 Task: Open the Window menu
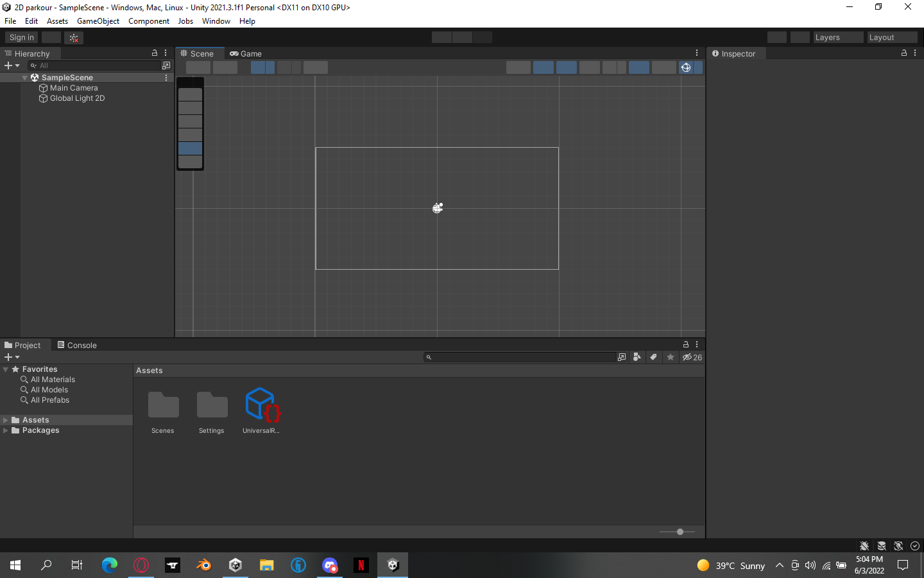(216, 21)
